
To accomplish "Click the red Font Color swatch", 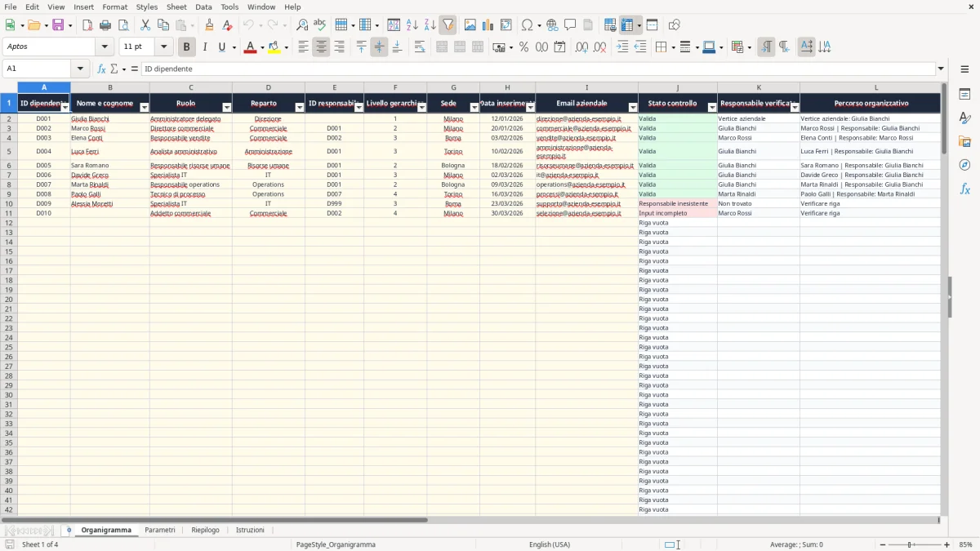I will pos(250,47).
